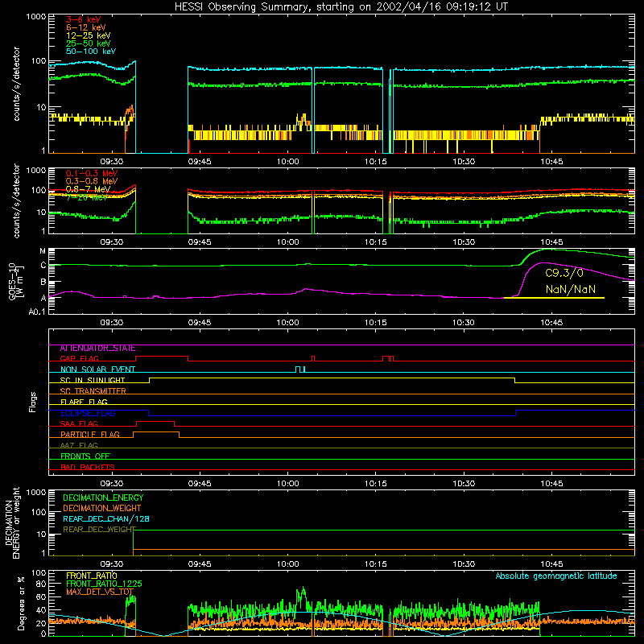Click the 09:30 tick label under top panel

click(112, 162)
